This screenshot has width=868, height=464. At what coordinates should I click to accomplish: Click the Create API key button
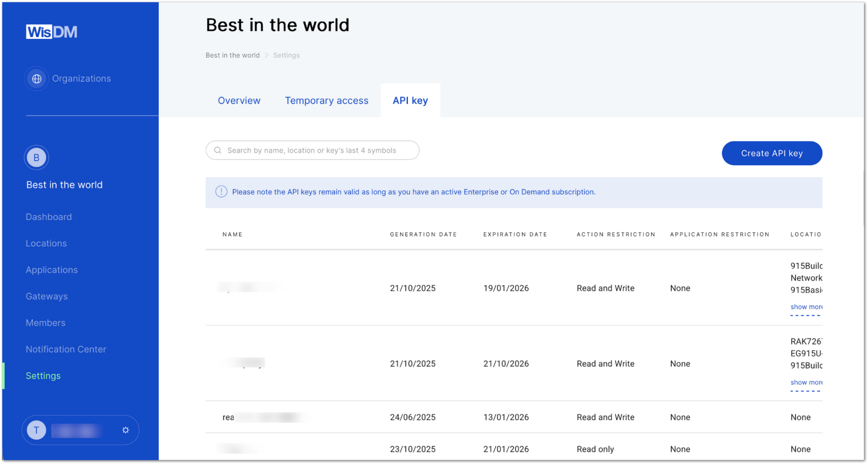coord(771,153)
